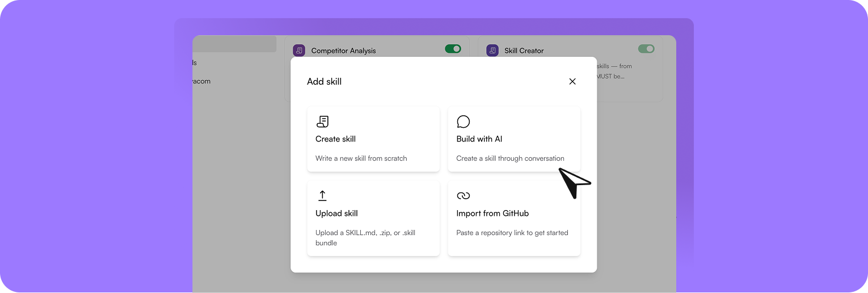Select the Import from GitHub card title

click(492, 214)
